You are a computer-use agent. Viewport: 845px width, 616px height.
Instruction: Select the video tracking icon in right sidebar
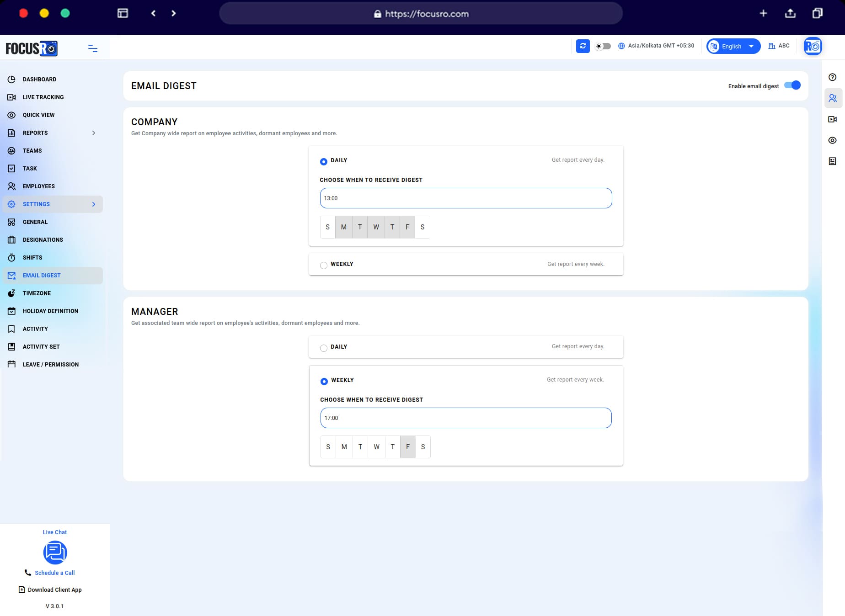[832, 119]
